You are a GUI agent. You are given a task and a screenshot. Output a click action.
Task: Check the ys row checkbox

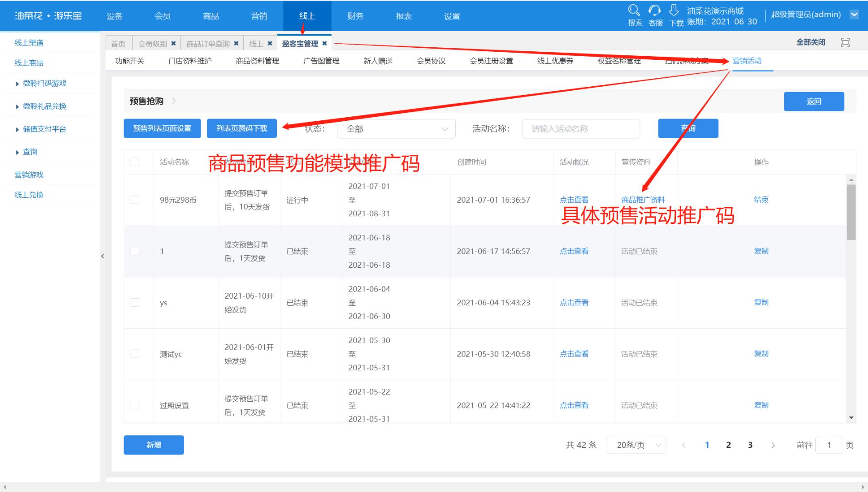pos(135,303)
